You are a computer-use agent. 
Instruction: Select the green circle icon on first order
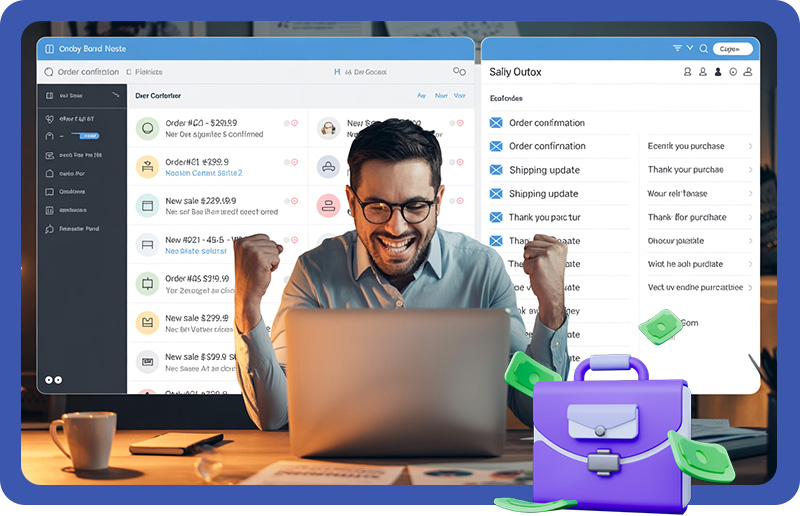[147, 128]
